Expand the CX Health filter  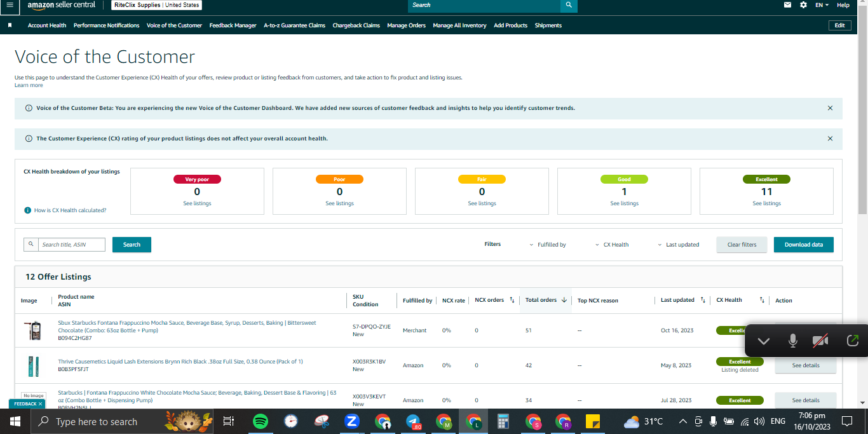coord(612,245)
